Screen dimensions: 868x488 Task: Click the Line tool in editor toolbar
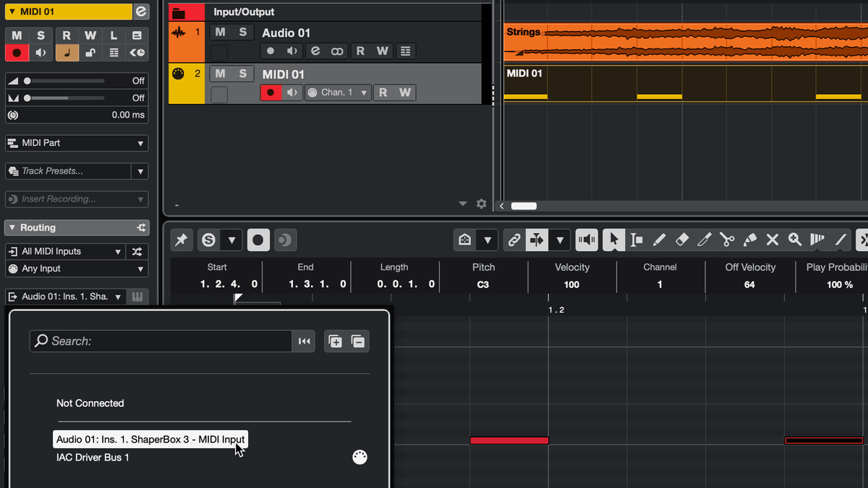(x=841, y=240)
